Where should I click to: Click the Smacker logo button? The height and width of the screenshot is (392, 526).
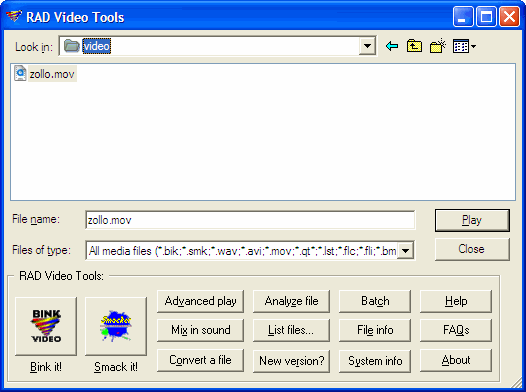[x=116, y=326]
